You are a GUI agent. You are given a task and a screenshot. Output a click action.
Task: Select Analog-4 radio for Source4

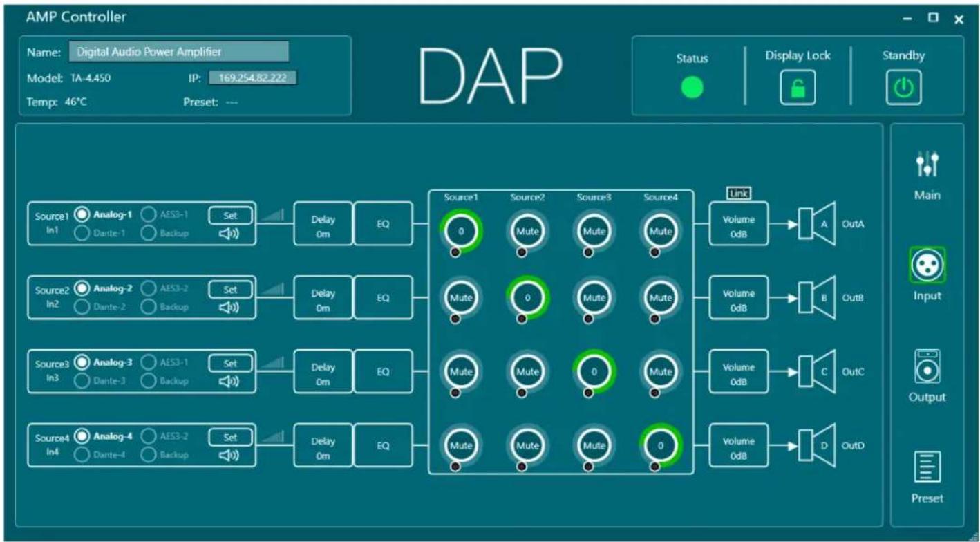tap(82, 436)
